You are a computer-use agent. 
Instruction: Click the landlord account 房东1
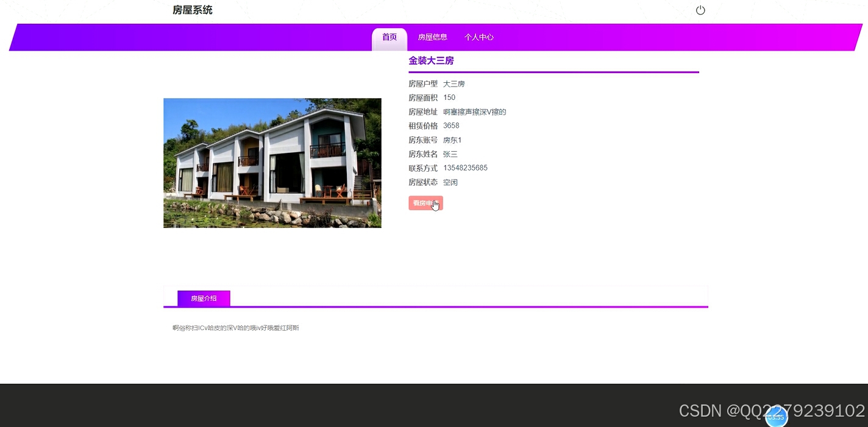click(x=452, y=139)
